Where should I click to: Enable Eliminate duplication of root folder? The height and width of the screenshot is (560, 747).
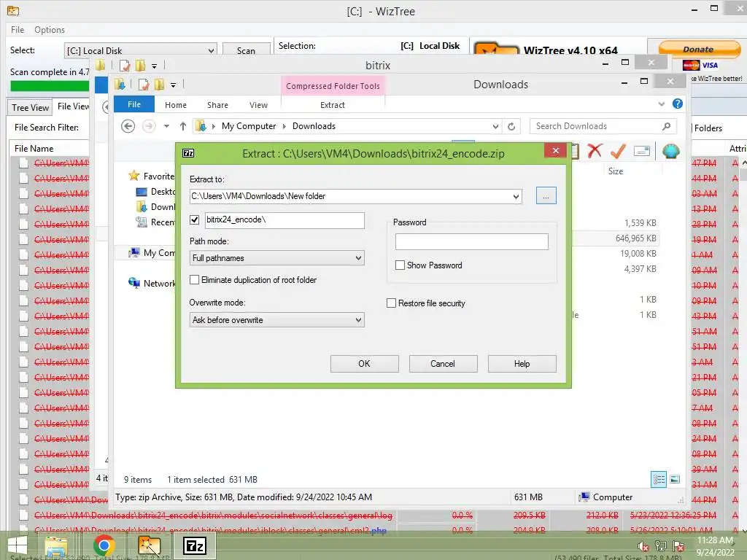[x=194, y=279]
